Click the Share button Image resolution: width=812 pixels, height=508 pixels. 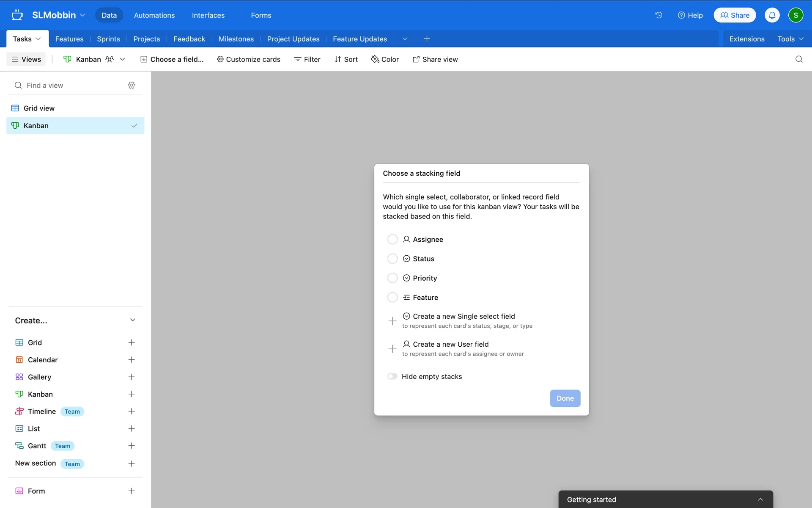pos(735,15)
